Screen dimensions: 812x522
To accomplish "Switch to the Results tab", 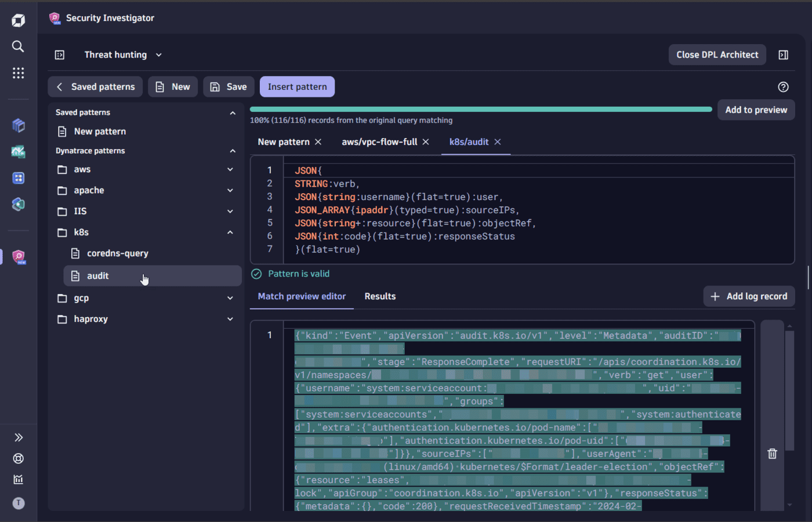I will point(380,296).
